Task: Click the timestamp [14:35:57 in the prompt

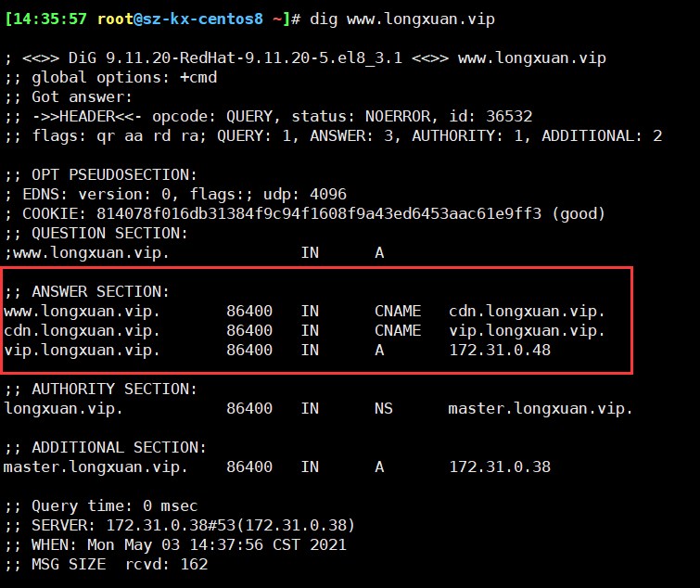Action: tap(46, 19)
